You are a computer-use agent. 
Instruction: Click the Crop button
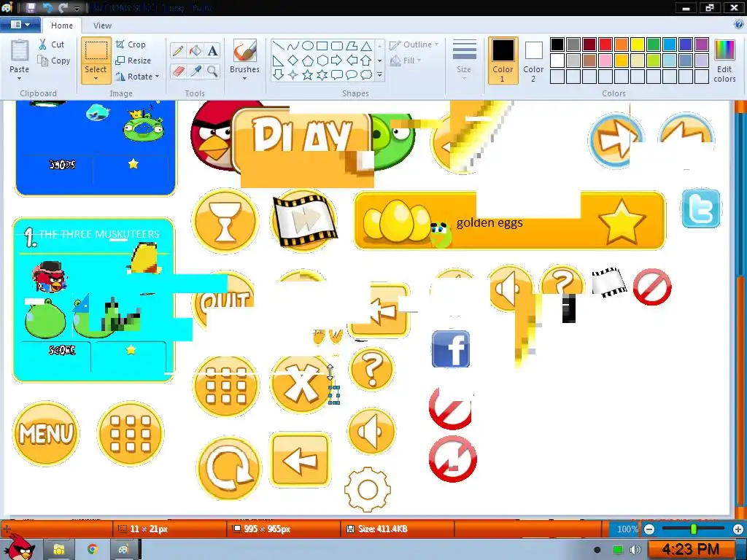131,44
